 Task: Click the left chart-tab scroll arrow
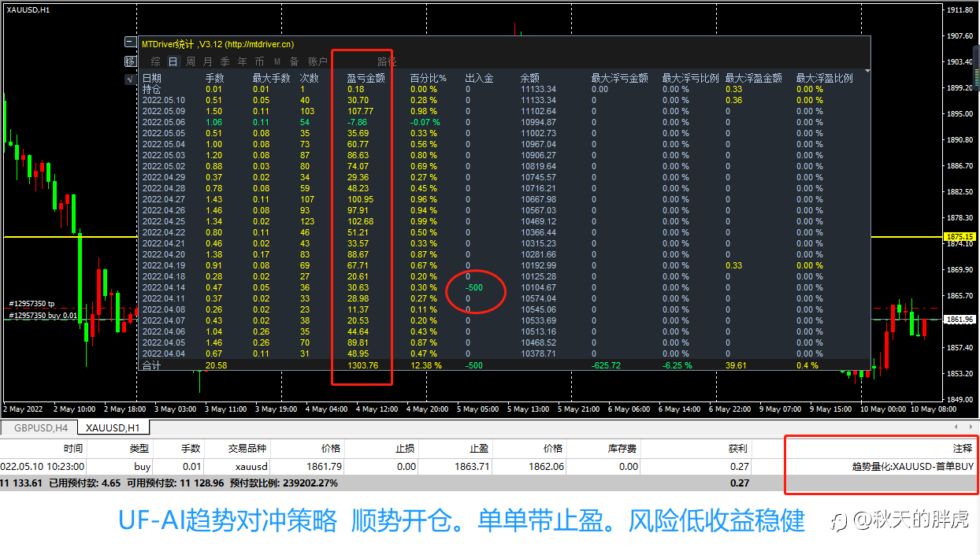(x=955, y=427)
